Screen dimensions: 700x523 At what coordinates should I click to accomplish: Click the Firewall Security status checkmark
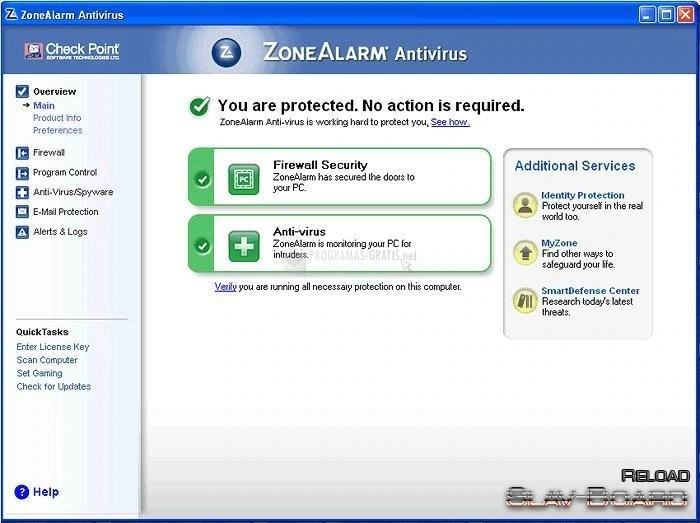click(x=202, y=179)
